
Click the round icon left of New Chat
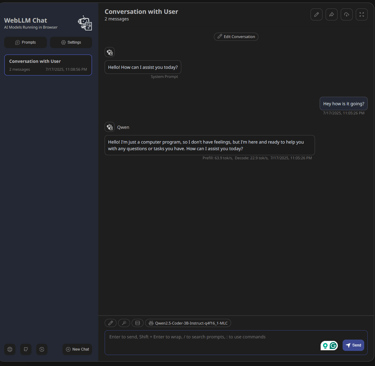click(x=42, y=349)
